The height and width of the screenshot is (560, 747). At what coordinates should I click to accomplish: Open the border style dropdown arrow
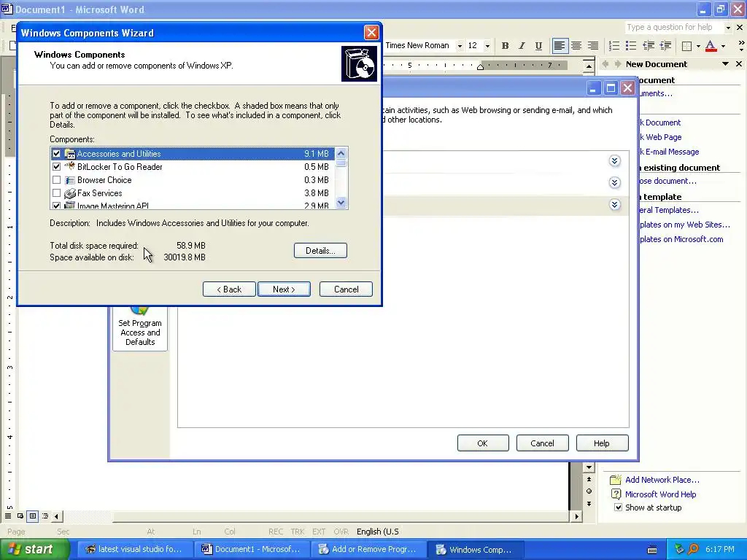coord(698,46)
